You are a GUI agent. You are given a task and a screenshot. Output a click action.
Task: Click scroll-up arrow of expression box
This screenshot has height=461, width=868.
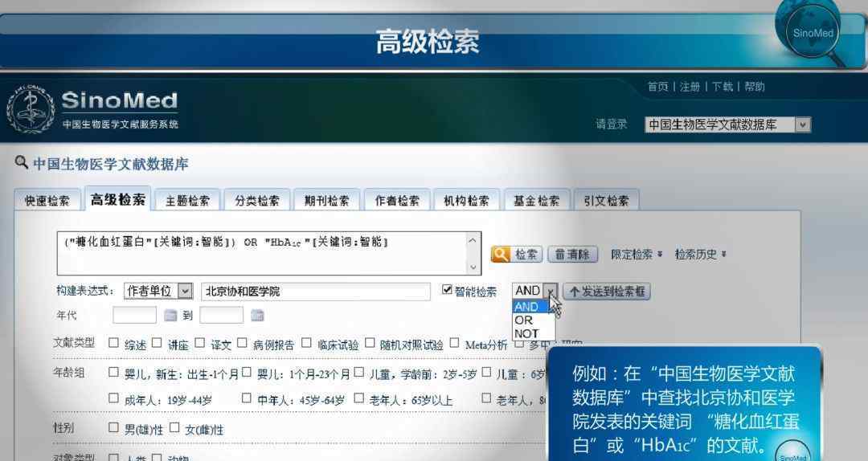(473, 240)
